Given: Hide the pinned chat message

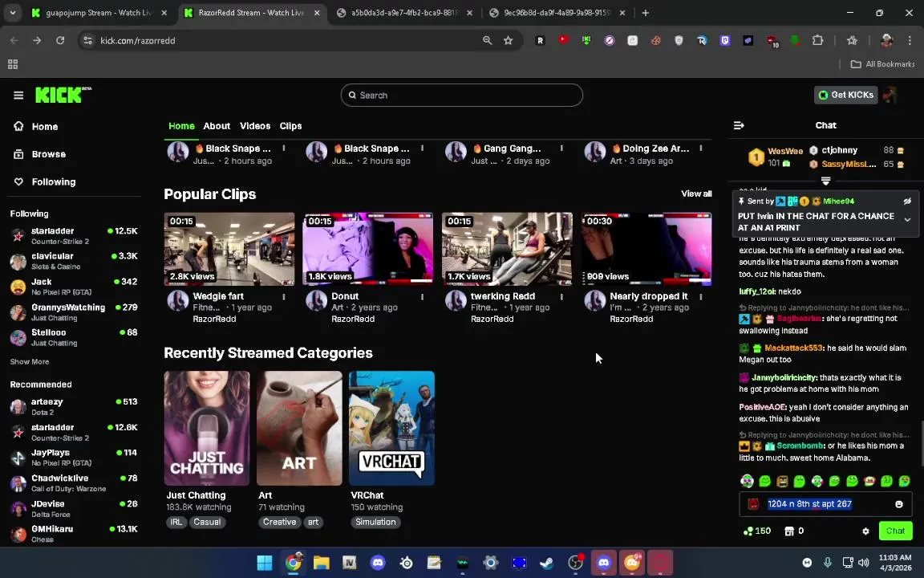Looking at the screenshot, I should coord(907,201).
